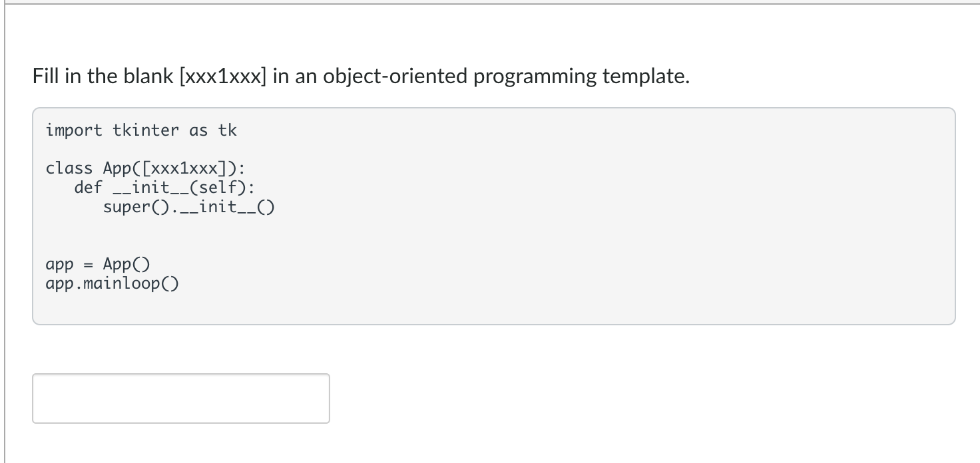Select the blank [xxx1xxx] placeholder in the code
The height and width of the screenshot is (463, 980).
pyautogui.click(x=182, y=168)
